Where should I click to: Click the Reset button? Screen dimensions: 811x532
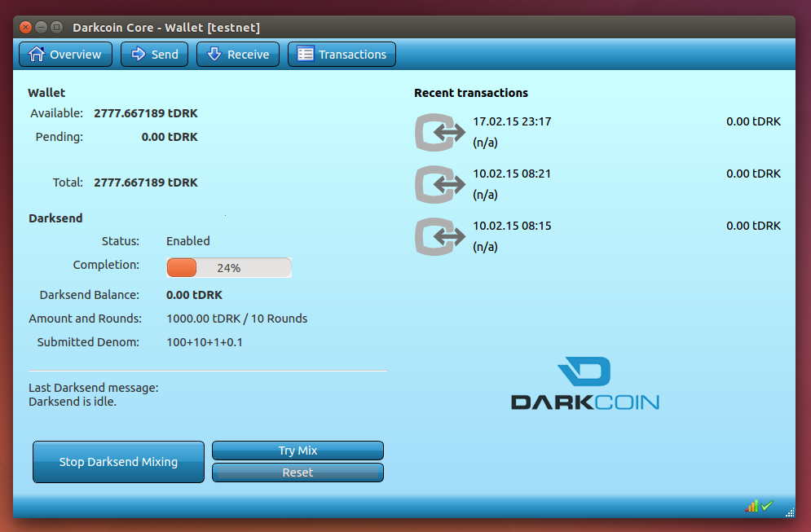(298, 473)
